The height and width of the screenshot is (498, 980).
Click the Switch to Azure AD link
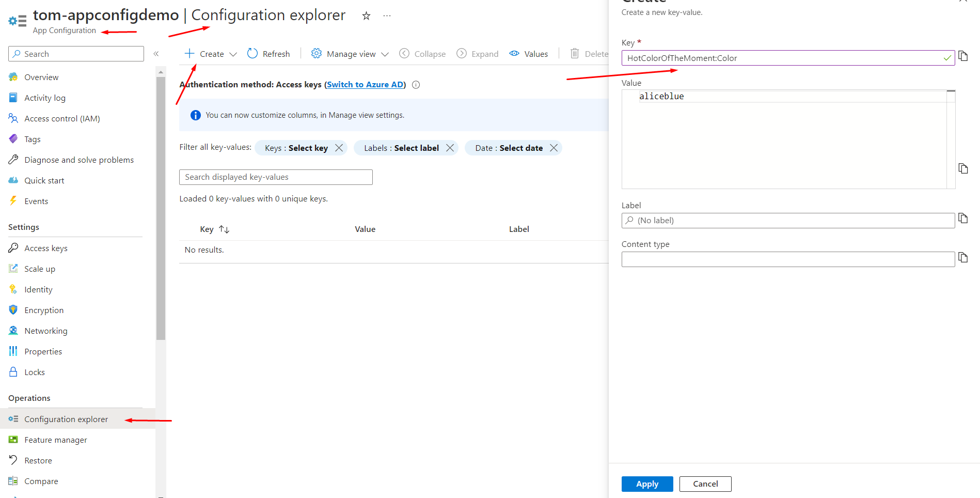pyautogui.click(x=365, y=84)
